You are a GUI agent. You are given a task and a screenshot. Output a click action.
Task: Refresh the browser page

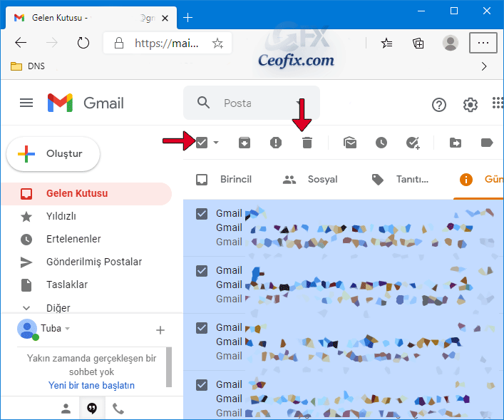click(x=83, y=43)
